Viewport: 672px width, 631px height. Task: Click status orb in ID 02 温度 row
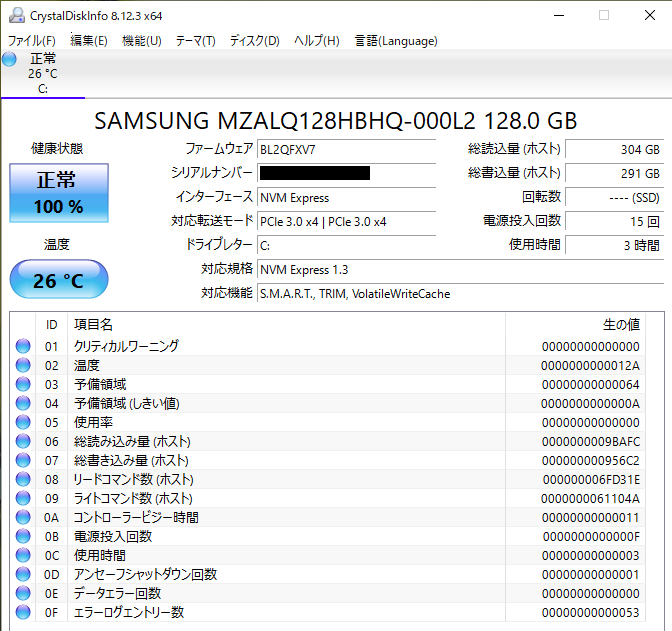(x=23, y=365)
